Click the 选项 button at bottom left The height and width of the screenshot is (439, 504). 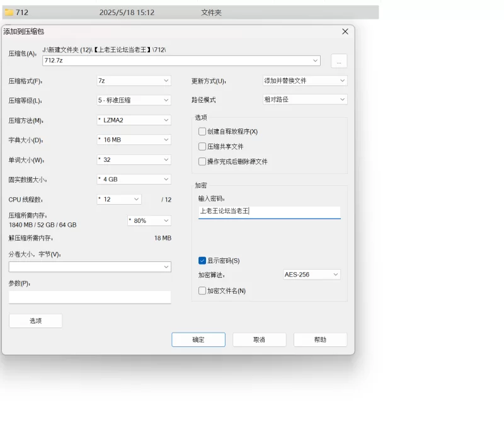(x=36, y=321)
